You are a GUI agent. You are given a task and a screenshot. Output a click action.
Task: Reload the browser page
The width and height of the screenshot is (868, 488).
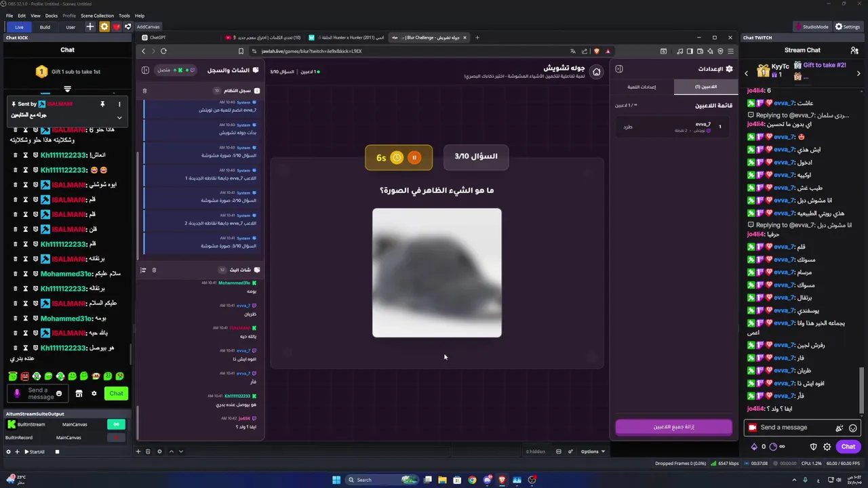(x=163, y=51)
